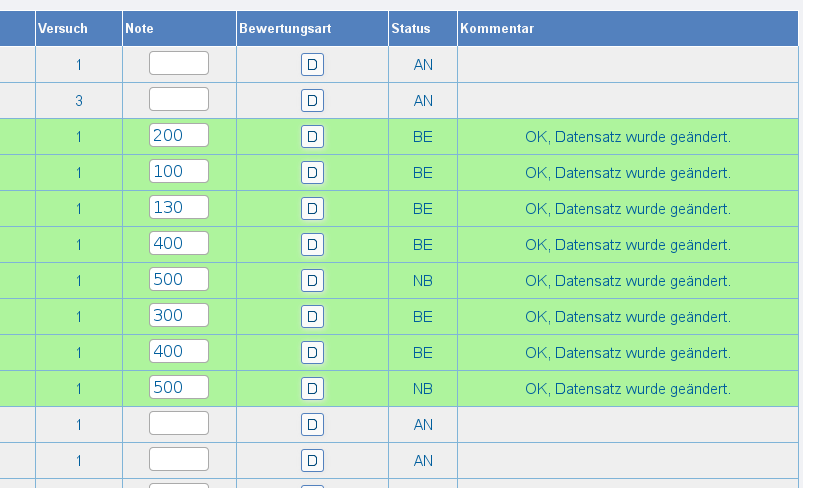Screen dimensions: 816x488
Task: Select the Bewertungsart column header
Action: point(285,29)
